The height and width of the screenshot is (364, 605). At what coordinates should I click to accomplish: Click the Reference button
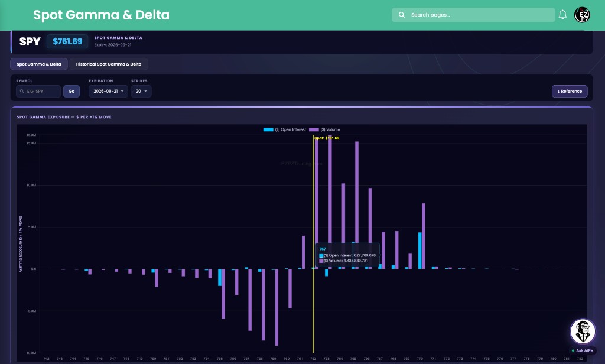[x=570, y=91]
